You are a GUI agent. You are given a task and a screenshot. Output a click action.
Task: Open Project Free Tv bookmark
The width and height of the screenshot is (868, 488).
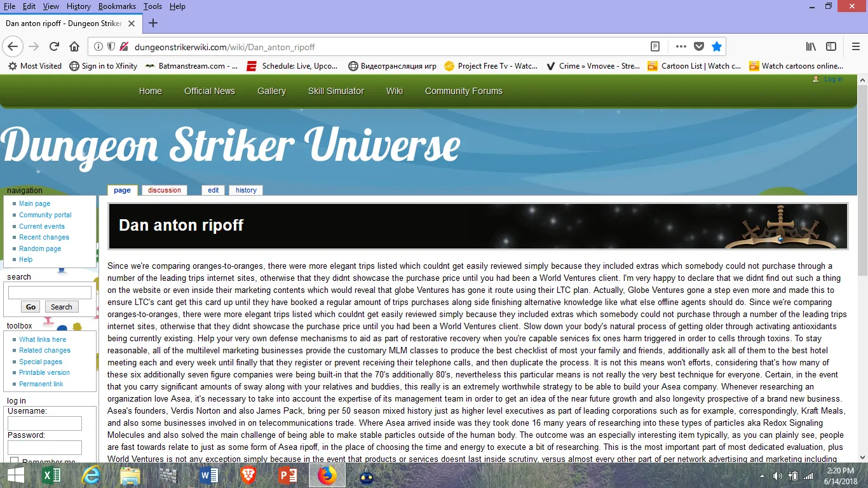[x=491, y=65]
